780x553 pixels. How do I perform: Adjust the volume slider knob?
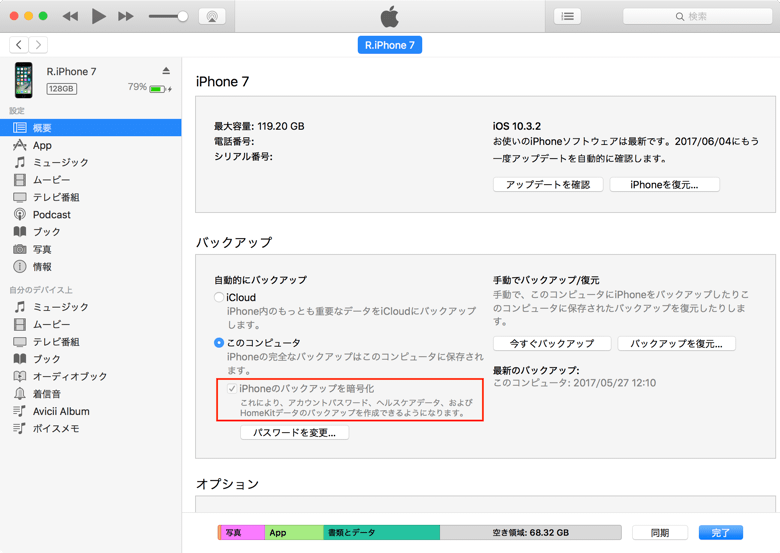click(183, 16)
